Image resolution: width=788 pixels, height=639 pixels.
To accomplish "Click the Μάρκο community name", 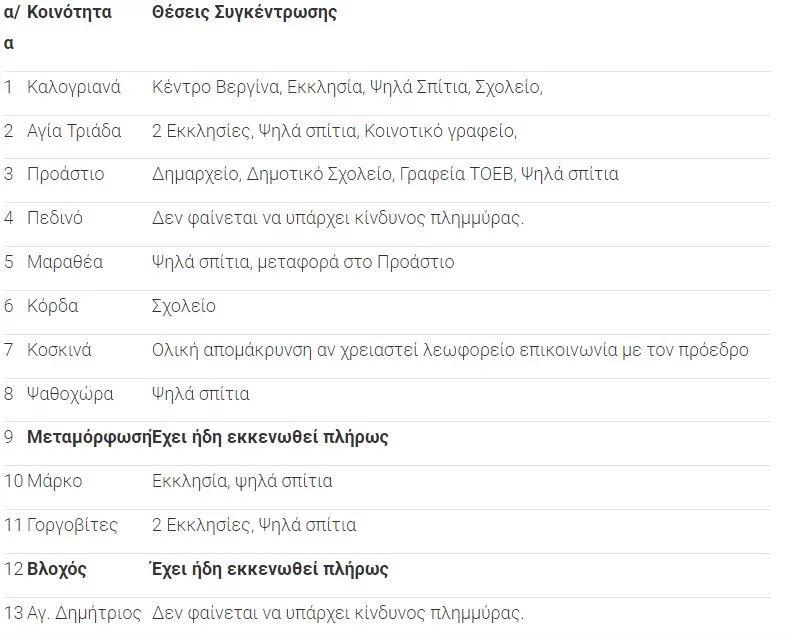I will (x=55, y=481).
